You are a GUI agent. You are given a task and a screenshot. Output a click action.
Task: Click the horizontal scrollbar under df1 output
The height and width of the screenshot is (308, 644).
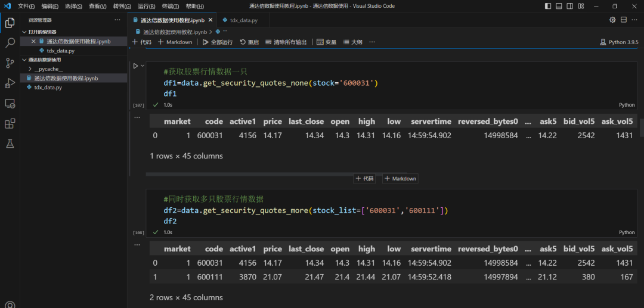pyautogui.click(x=277, y=174)
